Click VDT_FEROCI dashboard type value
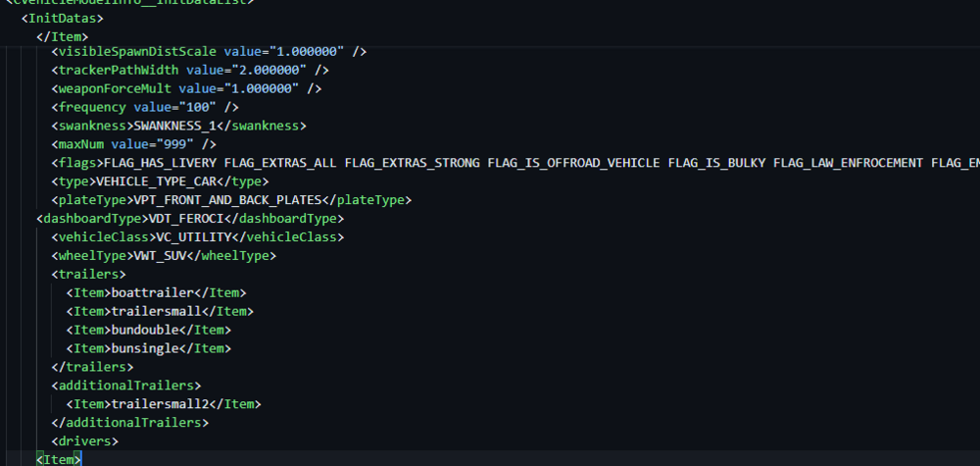This screenshot has height=466, width=980. click(x=186, y=219)
